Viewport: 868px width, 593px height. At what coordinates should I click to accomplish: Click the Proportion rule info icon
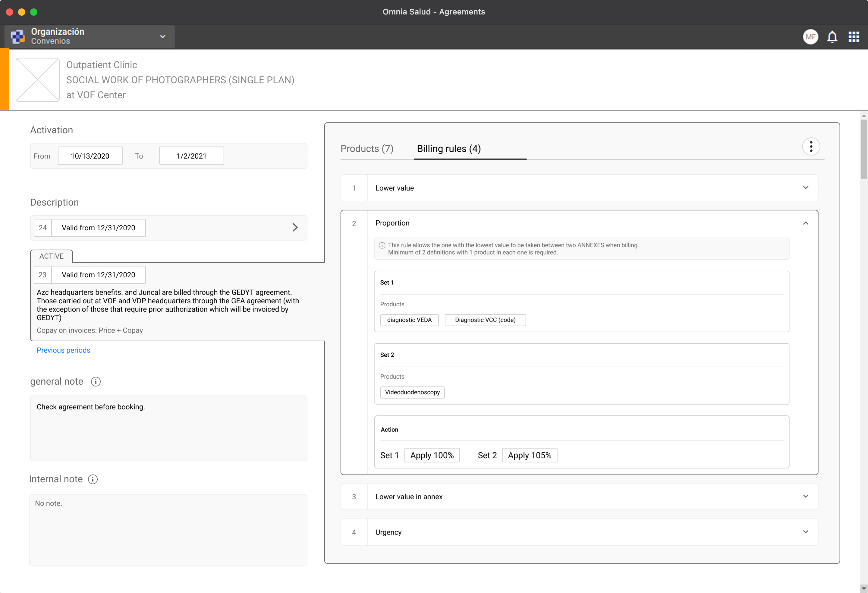click(x=382, y=245)
